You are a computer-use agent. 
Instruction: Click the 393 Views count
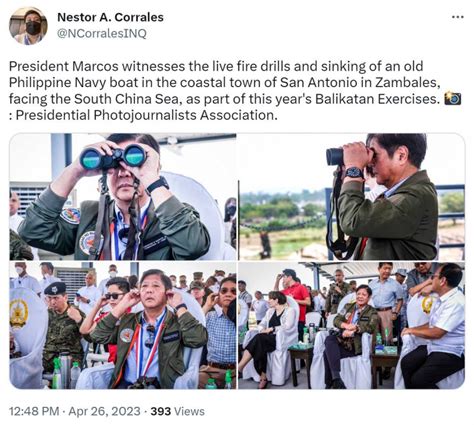(177, 411)
